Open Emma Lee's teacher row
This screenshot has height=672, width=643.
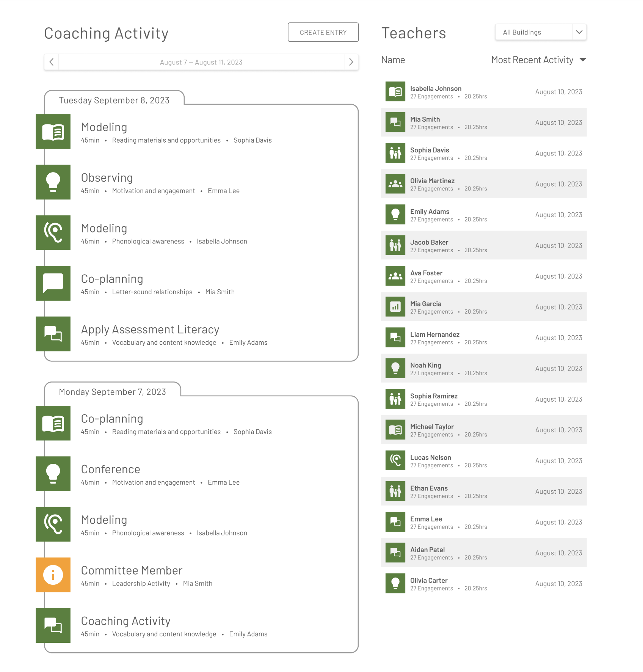click(x=483, y=522)
